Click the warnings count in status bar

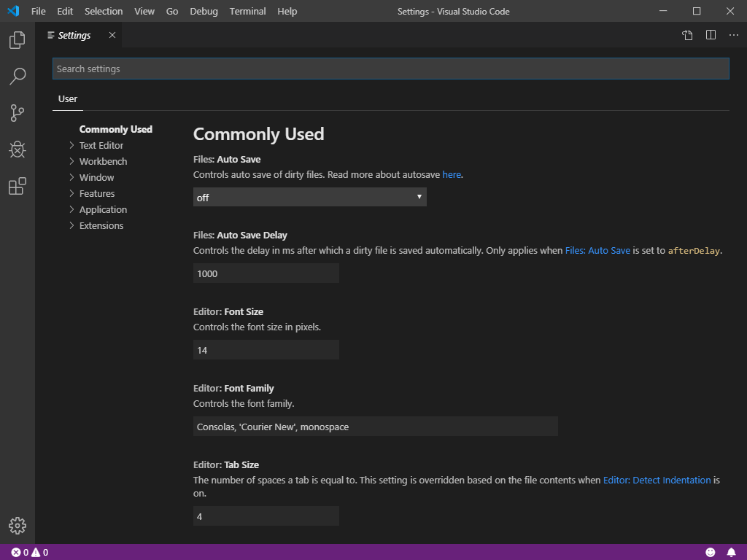40,553
